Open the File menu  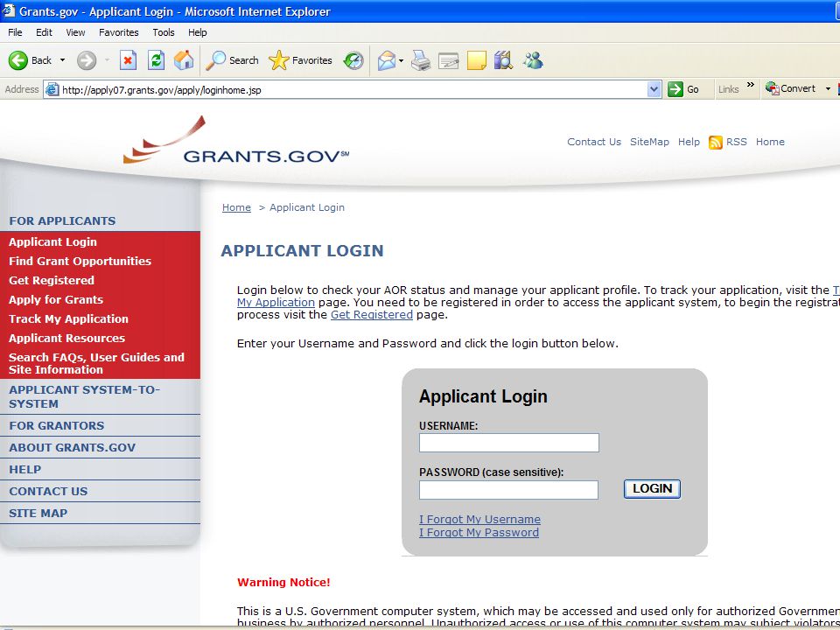(x=15, y=32)
